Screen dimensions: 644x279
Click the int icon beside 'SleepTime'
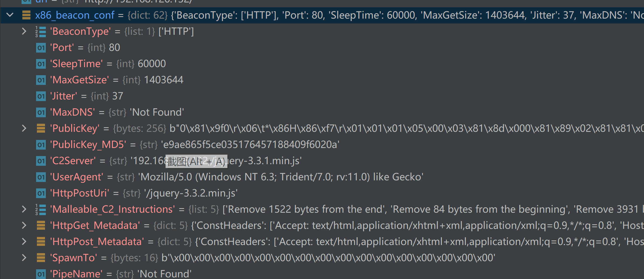click(x=41, y=64)
